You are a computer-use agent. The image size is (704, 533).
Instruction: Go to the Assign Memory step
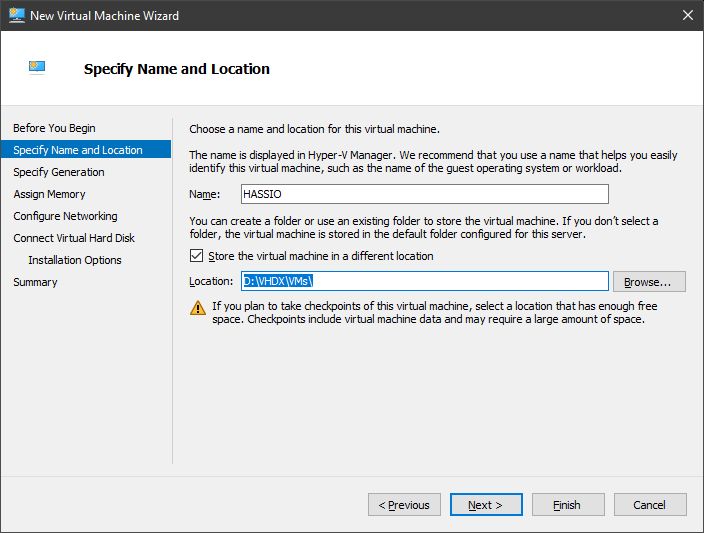tap(49, 194)
